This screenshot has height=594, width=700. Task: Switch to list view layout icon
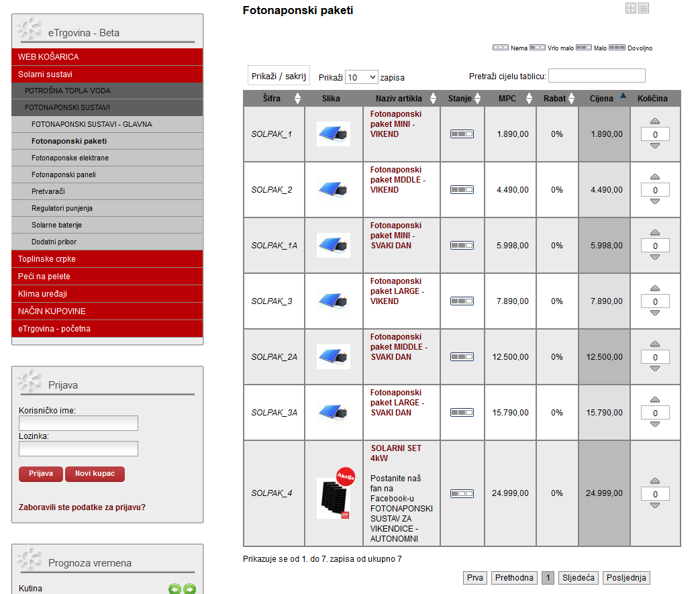[x=644, y=8]
